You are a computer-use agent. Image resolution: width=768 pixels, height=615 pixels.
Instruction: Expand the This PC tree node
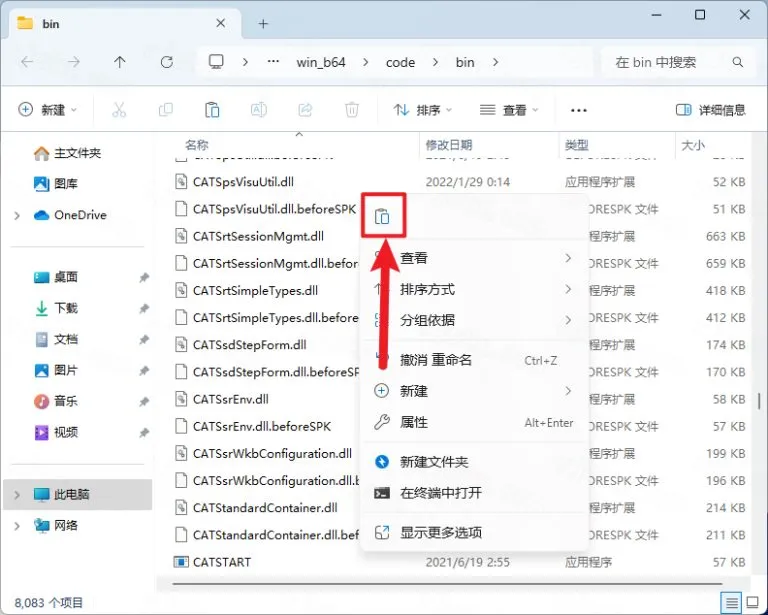17,495
